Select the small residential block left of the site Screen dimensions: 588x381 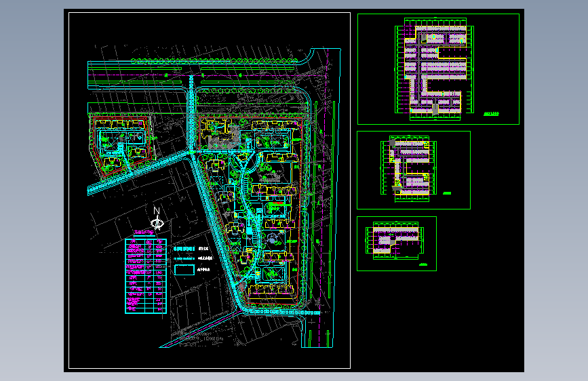click(x=122, y=144)
